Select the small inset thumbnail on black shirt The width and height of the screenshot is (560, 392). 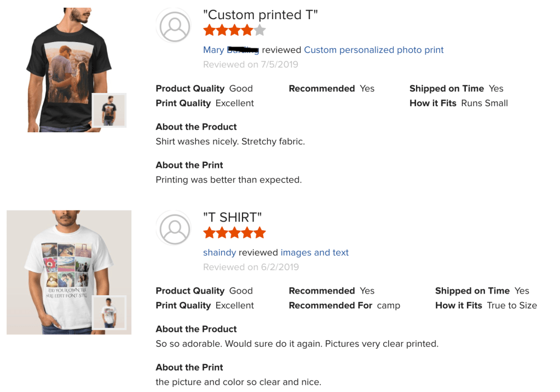click(109, 110)
